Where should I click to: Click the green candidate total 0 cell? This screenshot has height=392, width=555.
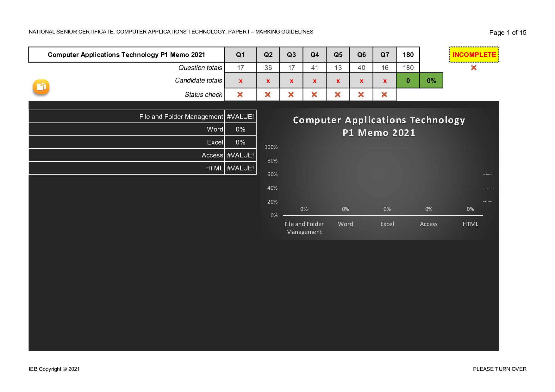(408, 81)
